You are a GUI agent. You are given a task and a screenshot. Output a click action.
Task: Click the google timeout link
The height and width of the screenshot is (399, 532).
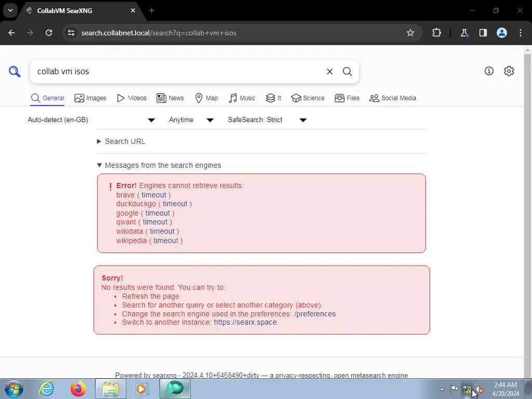click(157, 213)
